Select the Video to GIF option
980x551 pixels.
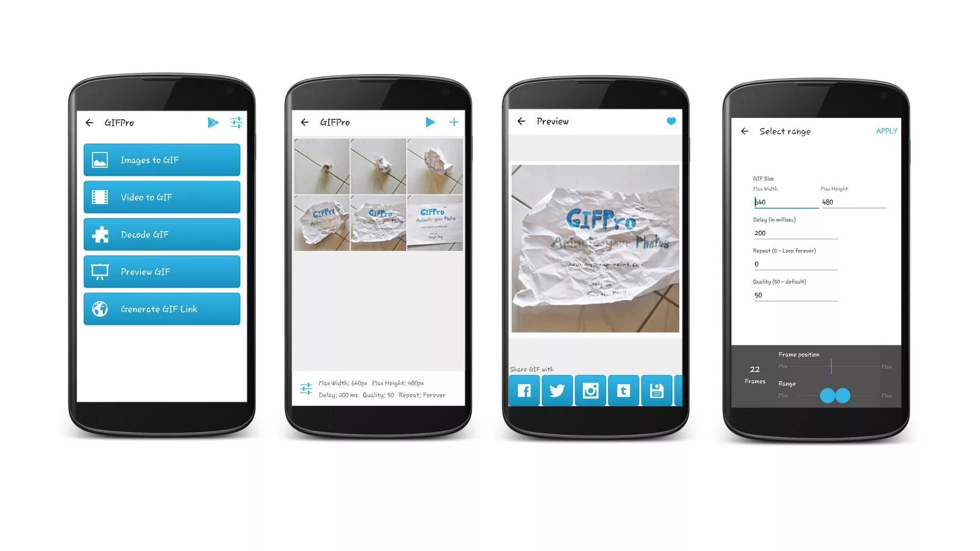(163, 196)
